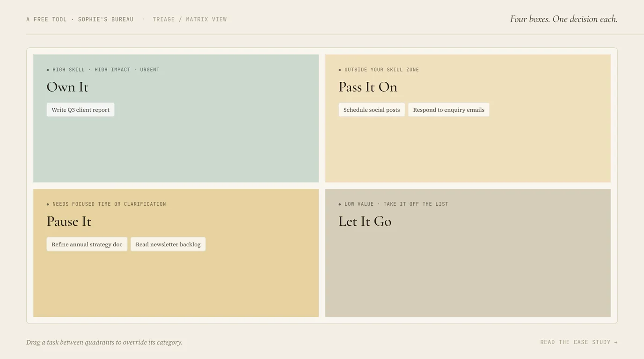
Task: Select the 'Write Q3 client report' task chip
Action: [80, 110]
